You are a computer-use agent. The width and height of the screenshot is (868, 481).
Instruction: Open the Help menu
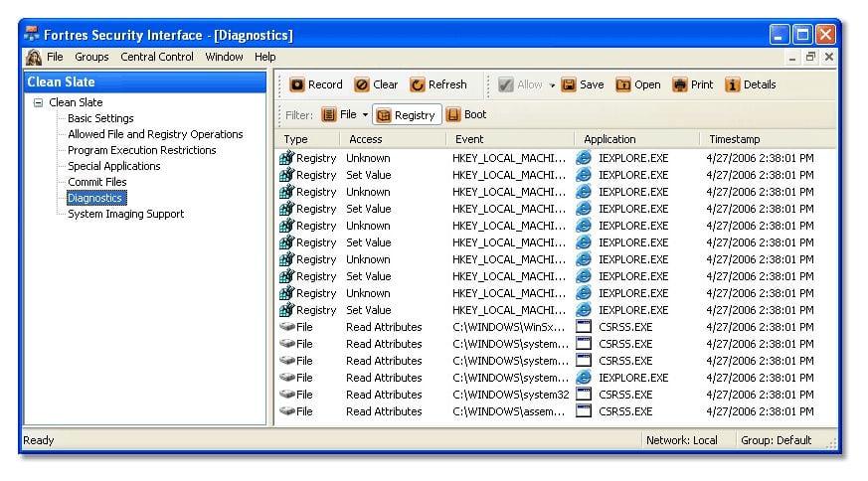coord(265,57)
